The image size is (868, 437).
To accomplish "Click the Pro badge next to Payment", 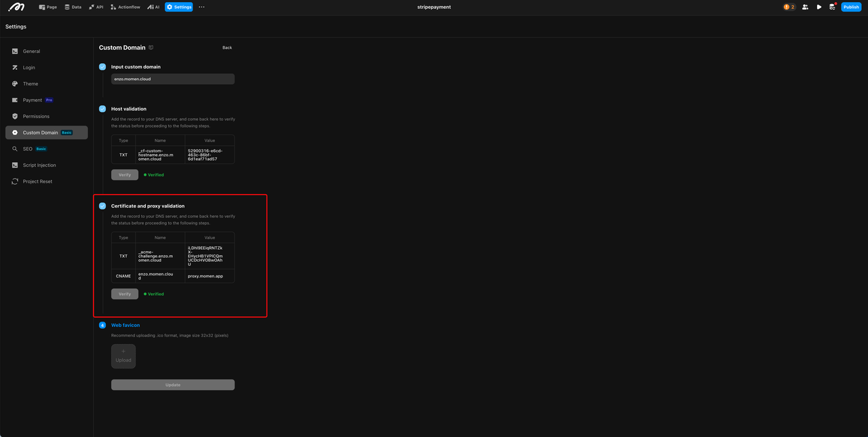I will [x=49, y=100].
